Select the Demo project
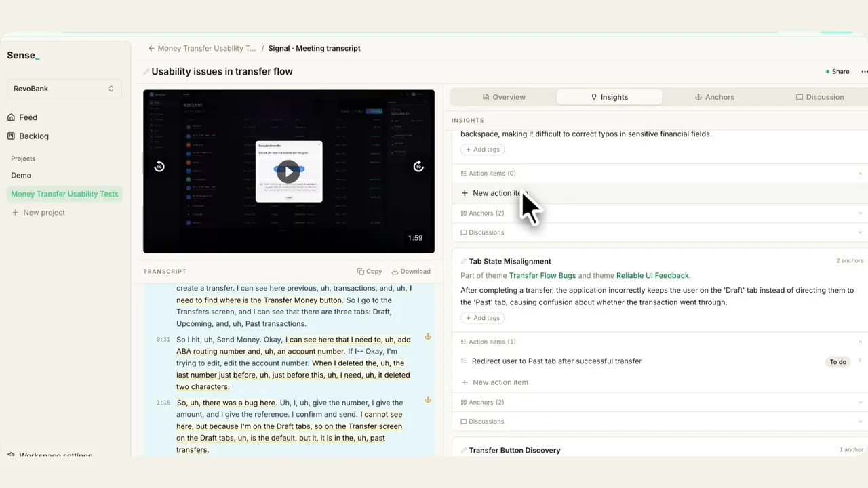This screenshot has width=868, height=488. (21, 176)
